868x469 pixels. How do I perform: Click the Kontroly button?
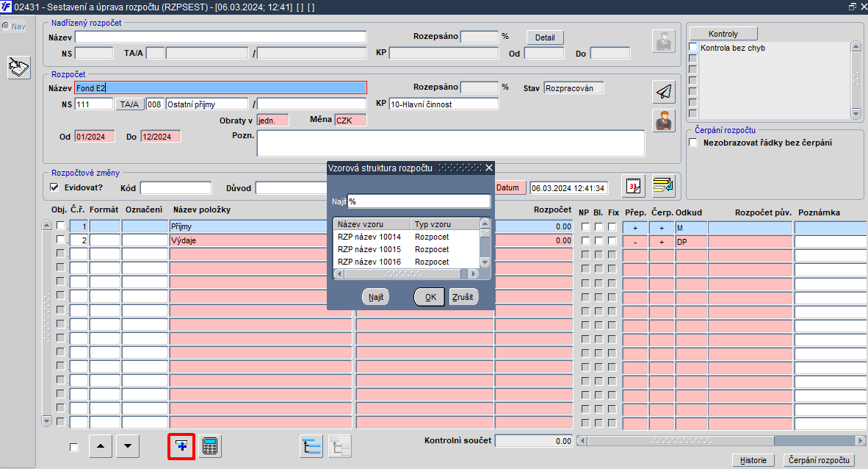[x=723, y=34]
